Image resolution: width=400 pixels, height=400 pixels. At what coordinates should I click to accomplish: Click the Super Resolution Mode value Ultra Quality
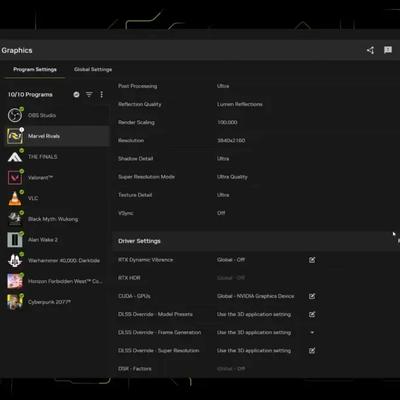point(232,177)
